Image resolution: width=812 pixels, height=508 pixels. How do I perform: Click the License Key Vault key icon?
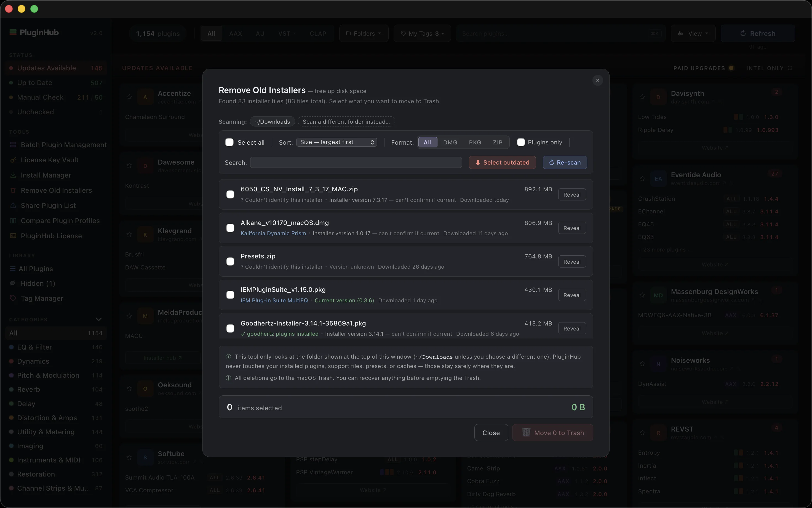click(x=13, y=160)
